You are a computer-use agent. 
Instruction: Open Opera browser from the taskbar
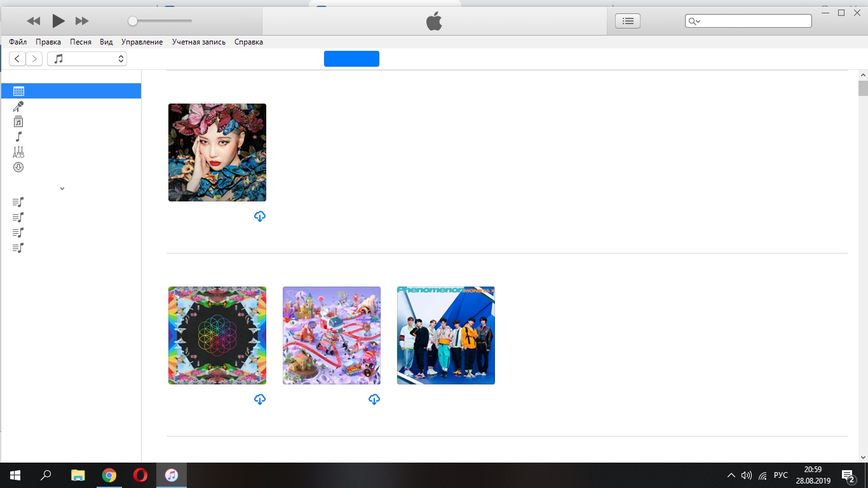click(140, 475)
